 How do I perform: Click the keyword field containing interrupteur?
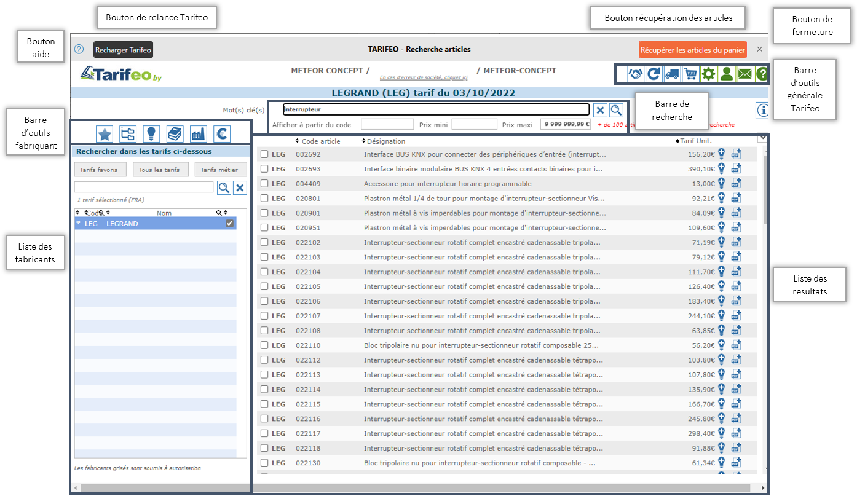coord(436,109)
